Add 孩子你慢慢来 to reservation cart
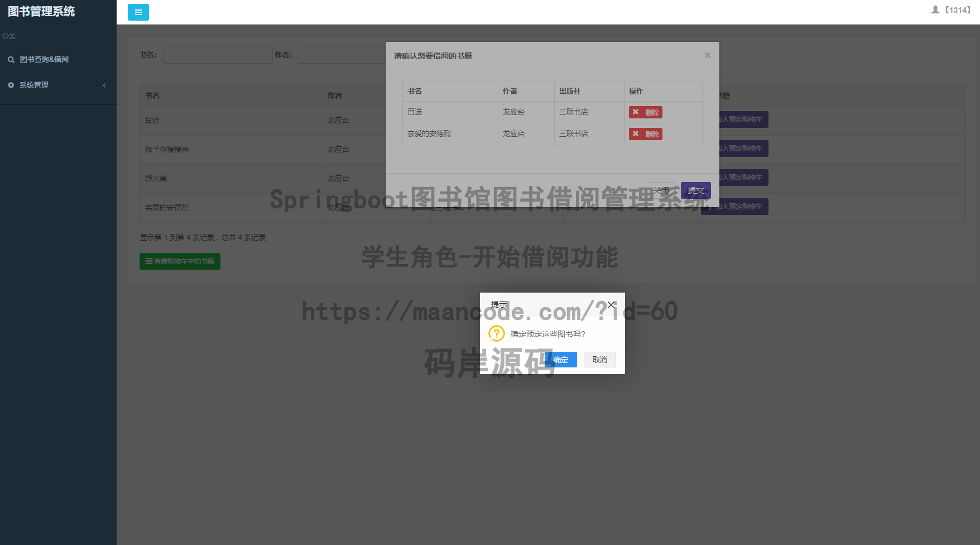Image resolution: width=980 pixels, height=545 pixels. (x=735, y=149)
